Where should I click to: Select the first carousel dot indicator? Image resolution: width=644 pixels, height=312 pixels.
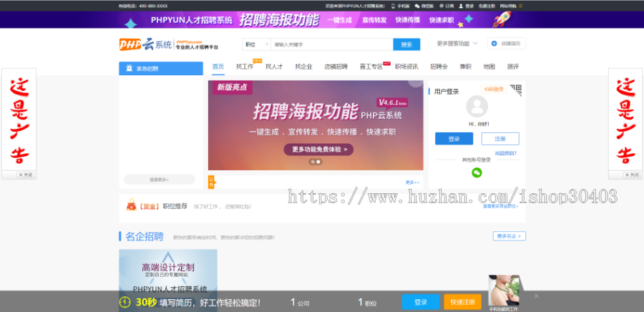point(313,162)
